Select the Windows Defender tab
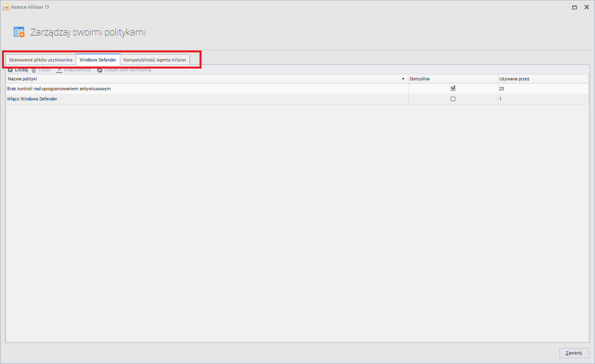Screen dimensions: 595x364 (x=98, y=60)
